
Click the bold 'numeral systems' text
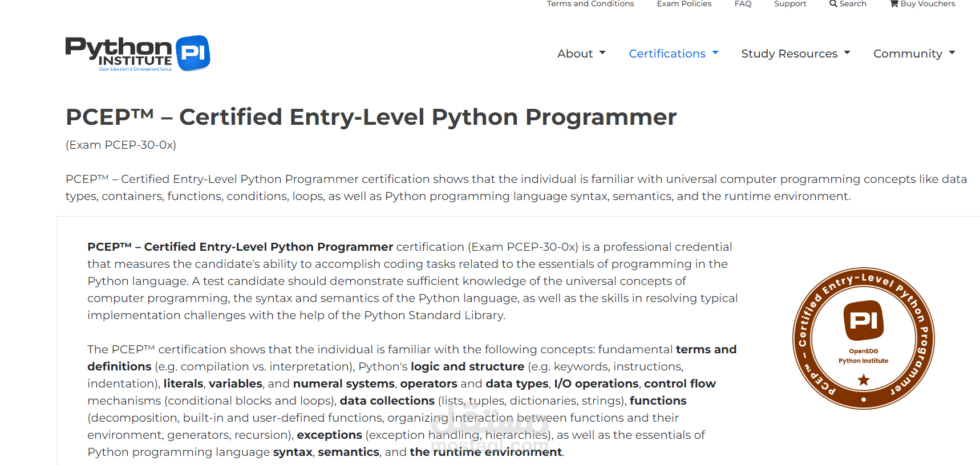click(343, 384)
